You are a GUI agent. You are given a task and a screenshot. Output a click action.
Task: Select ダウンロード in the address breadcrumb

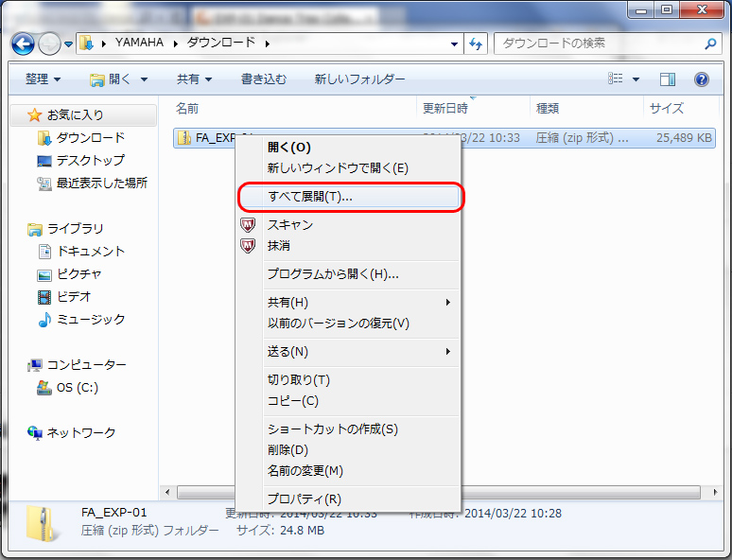(x=221, y=43)
